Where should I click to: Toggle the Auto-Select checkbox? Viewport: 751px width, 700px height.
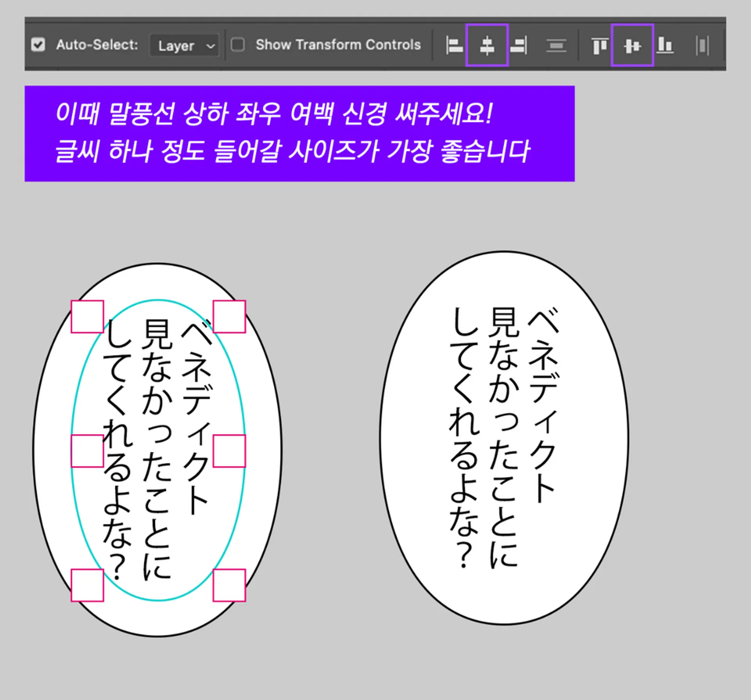(x=38, y=45)
